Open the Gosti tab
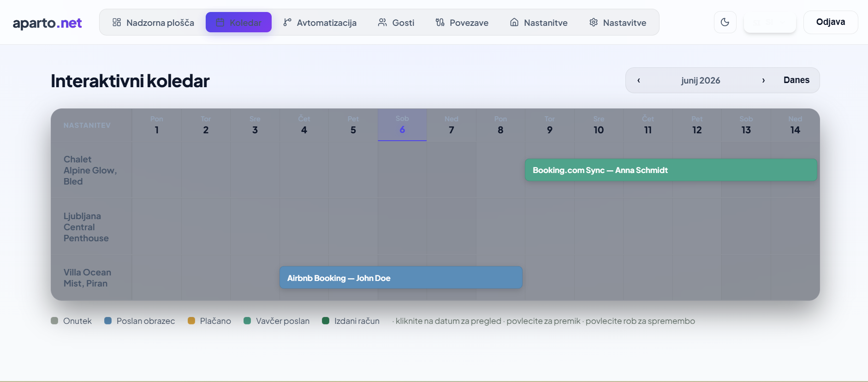The image size is (868, 382). point(396,23)
